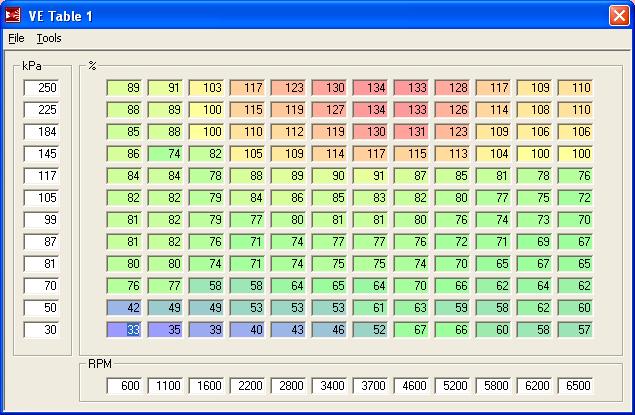The height and width of the screenshot is (415, 635).
Task: Select VE cell at 250 kPa and 600 RPM
Action: (x=127, y=88)
